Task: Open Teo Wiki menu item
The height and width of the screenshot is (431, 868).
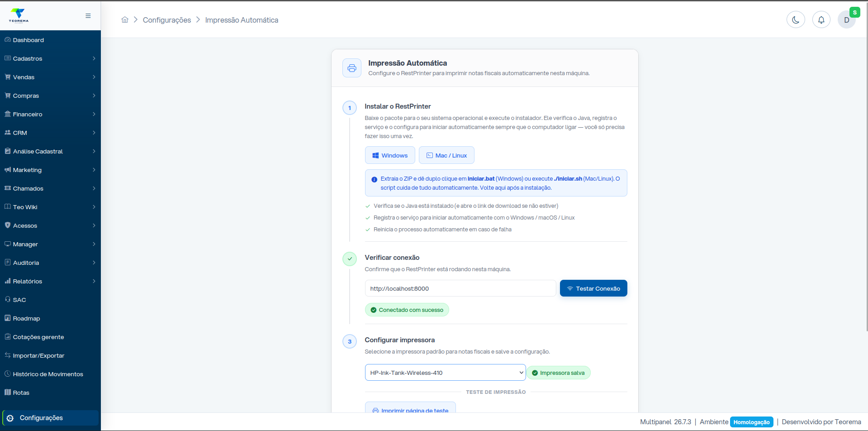Action: [50, 207]
